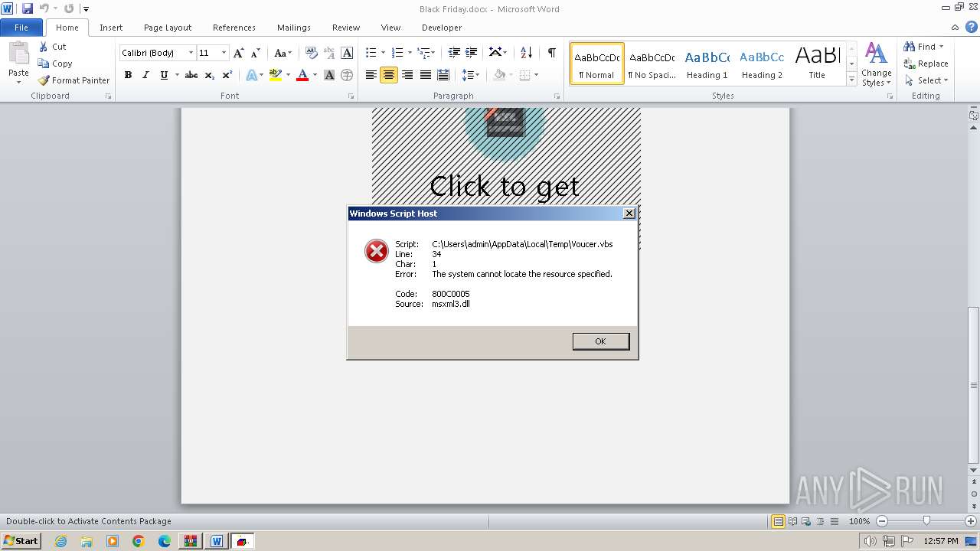The image size is (980, 551).
Task: Open the Change Case dropdown
Action: point(283,53)
